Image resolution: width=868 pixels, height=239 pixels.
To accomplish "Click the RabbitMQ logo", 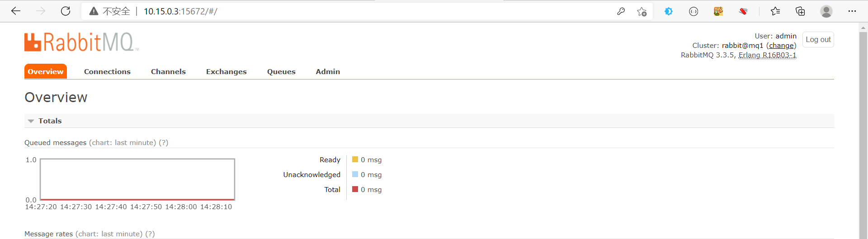I will click(81, 42).
